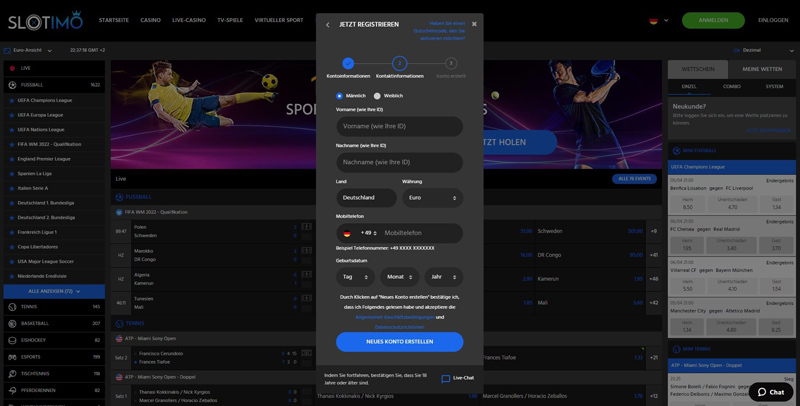Click Neues Konto Erstellen button

click(x=399, y=342)
